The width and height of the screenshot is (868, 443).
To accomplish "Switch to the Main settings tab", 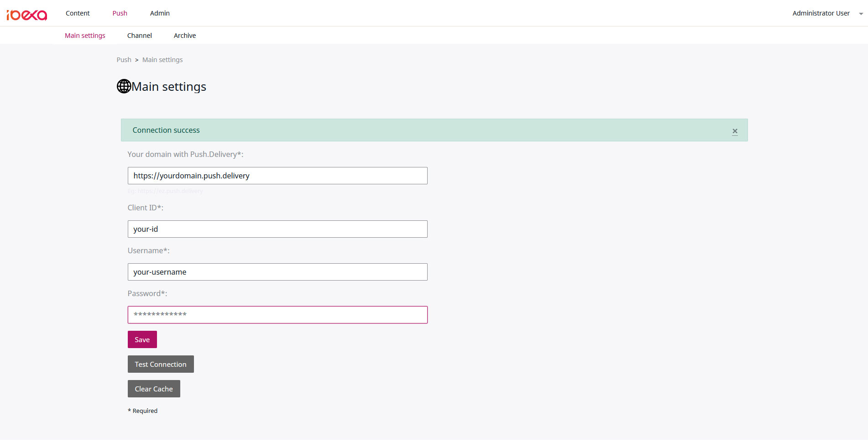I will tap(85, 36).
